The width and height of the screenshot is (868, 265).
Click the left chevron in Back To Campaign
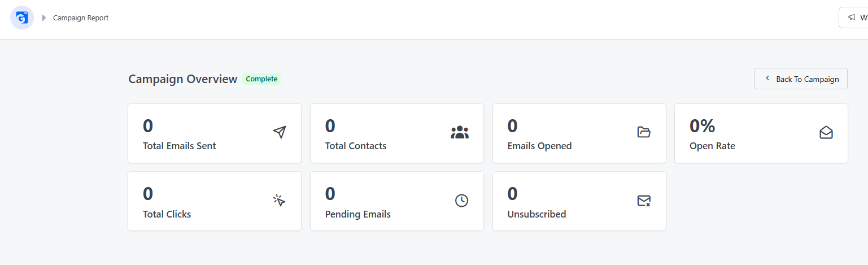767,79
